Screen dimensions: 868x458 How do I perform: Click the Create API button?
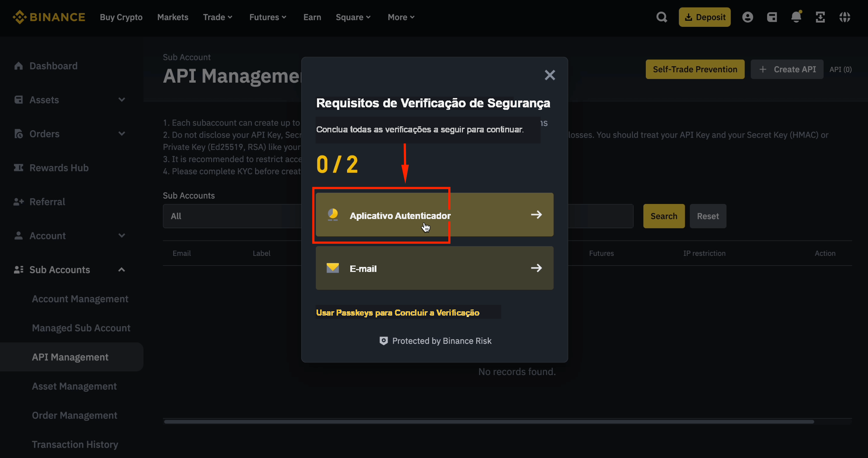pyautogui.click(x=787, y=69)
